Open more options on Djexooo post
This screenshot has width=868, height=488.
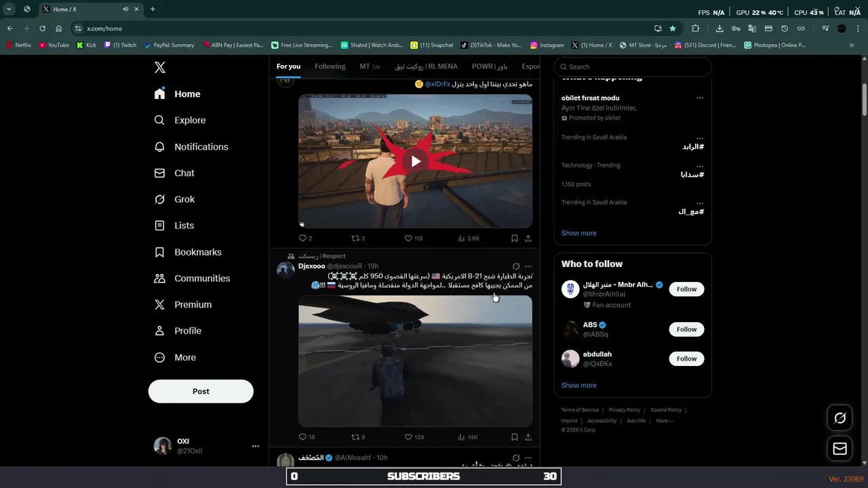coord(528,266)
